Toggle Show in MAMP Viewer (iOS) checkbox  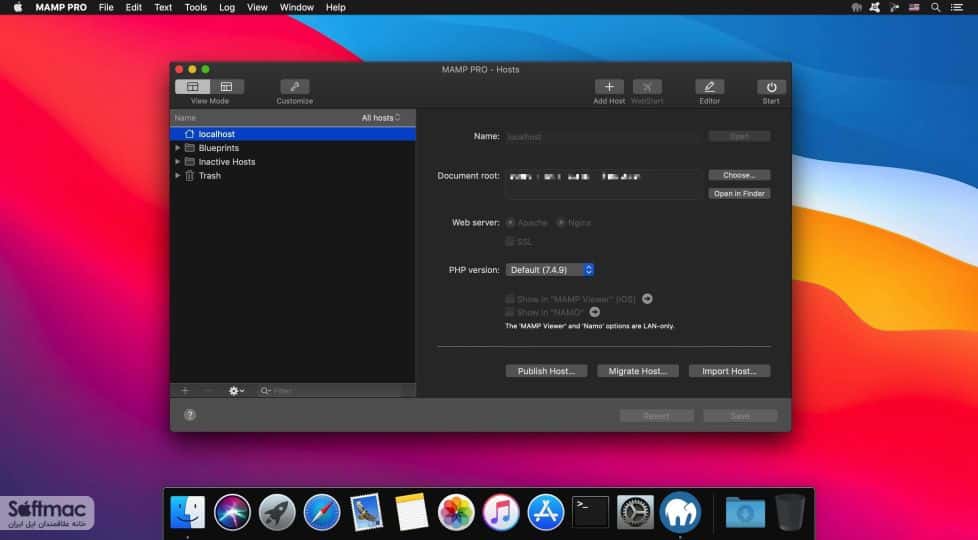pyautogui.click(x=510, y=299)
